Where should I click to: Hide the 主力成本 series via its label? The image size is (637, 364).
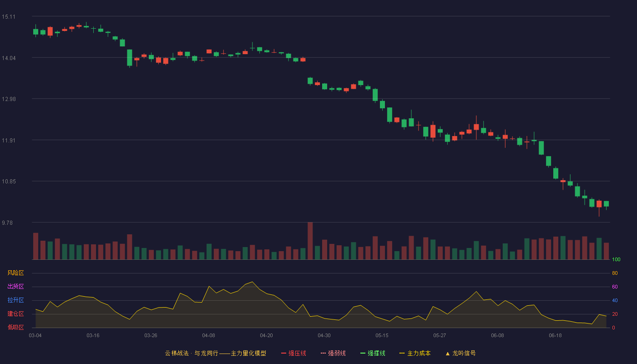[419, 353]
